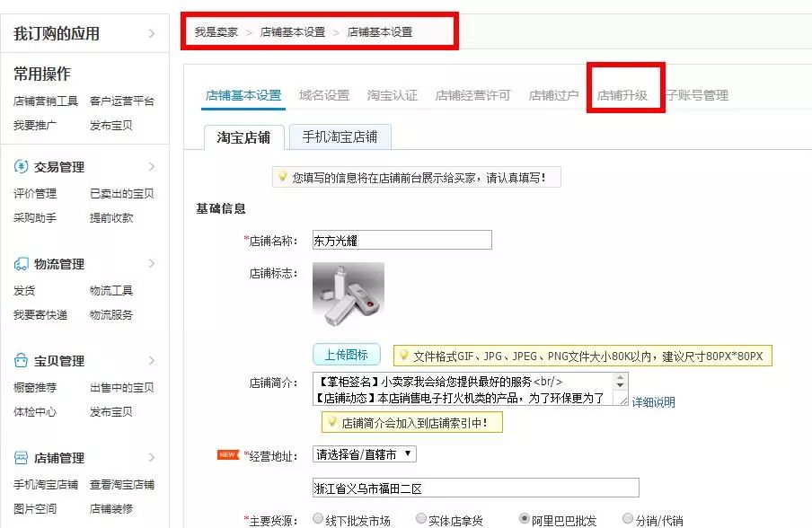Click up arrow in 店铺简介 textarea
Viewport: 812px width, 528px height.
(620, 378)
